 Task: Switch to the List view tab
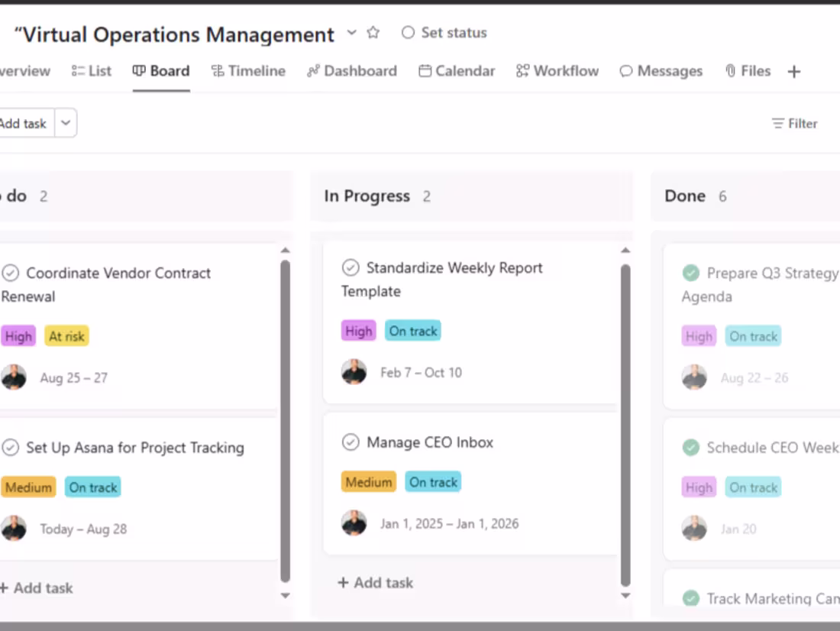tap(91, 70)
